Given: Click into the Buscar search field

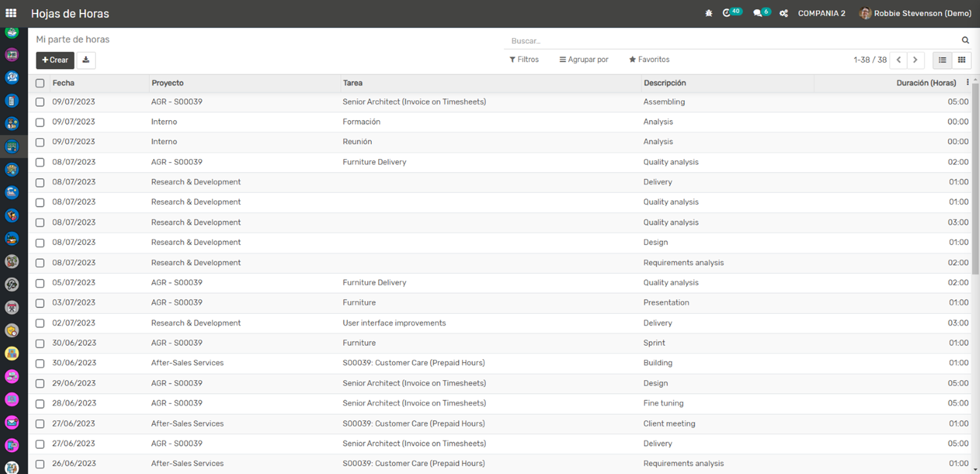Looking at the screenshot, I should click(730, 41).
